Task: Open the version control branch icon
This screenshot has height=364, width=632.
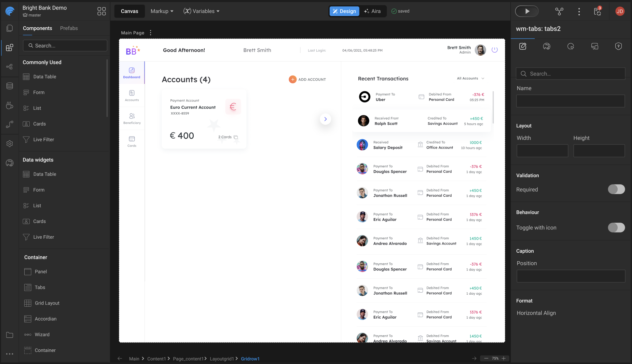Action: coord(559,11)
